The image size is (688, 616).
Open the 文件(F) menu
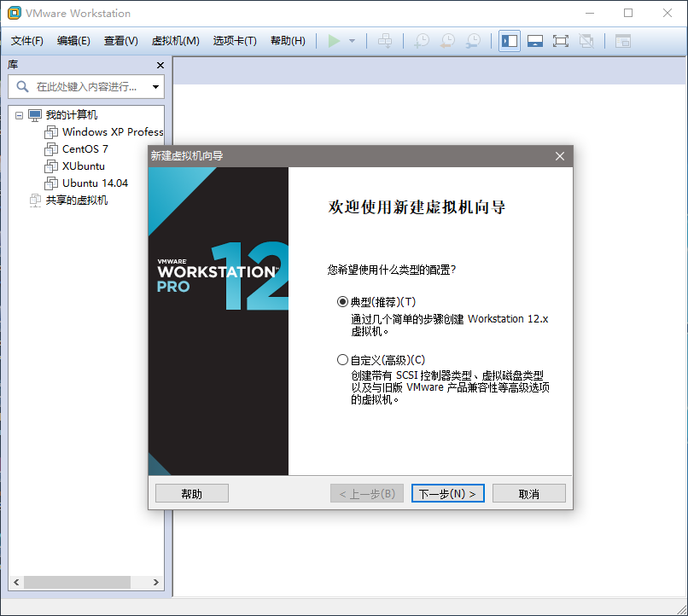pos(26,41)
